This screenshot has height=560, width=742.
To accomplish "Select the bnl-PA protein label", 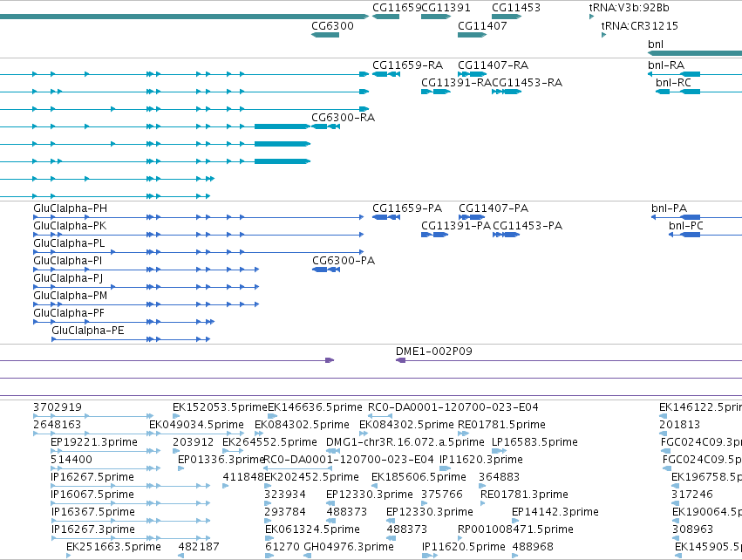I will 669,208.
